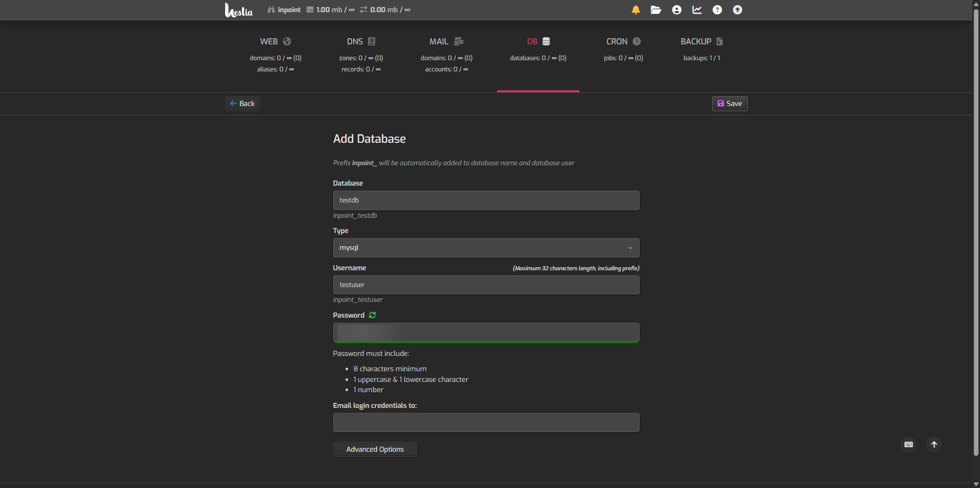Generate new password with refresh icon
This screenshot has width=980, height=488.
(372, 315)
